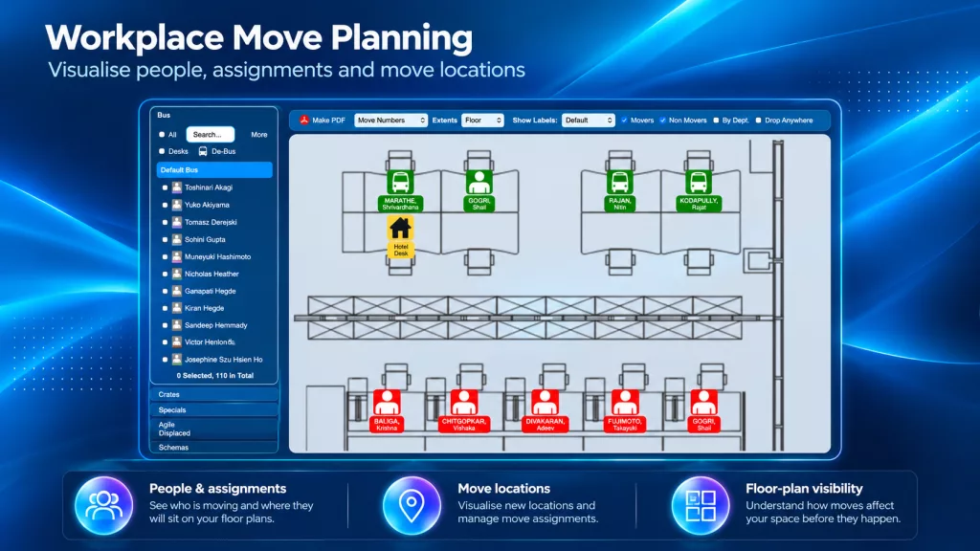
Task: Click the 'Floor-plan visibility' heading
Action: coord(804,489)
